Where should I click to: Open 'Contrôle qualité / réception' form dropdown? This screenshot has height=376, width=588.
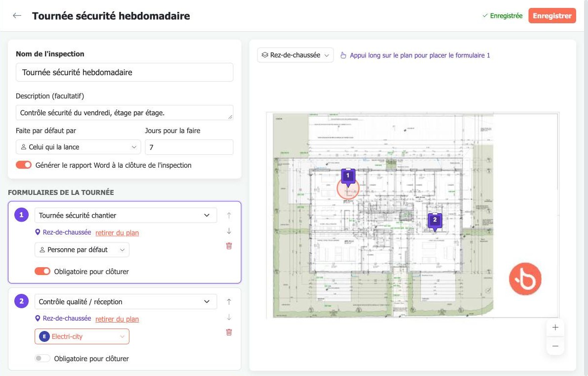coord(126,302)
